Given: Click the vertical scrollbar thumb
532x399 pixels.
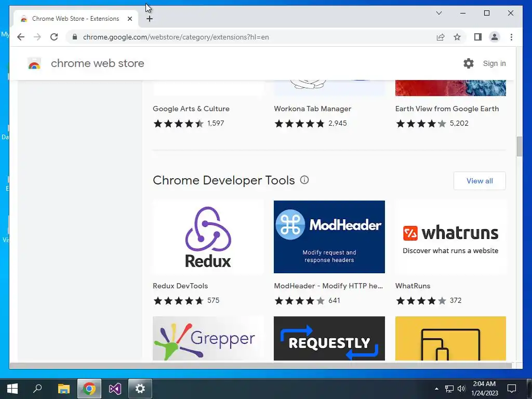Looking at the screenshot, I should [x=519, y=146].
